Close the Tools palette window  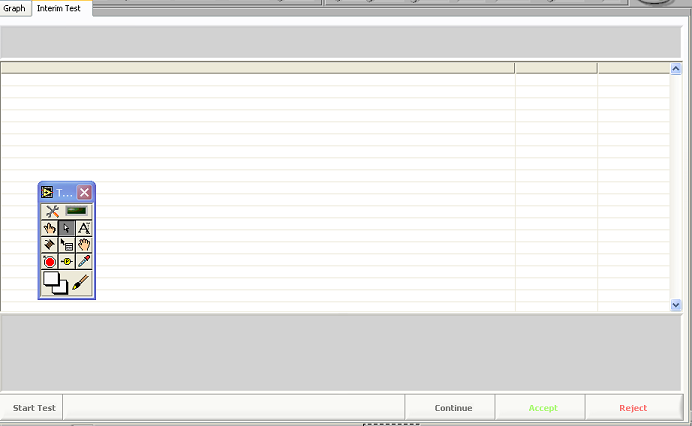click(x=84, y=192)
